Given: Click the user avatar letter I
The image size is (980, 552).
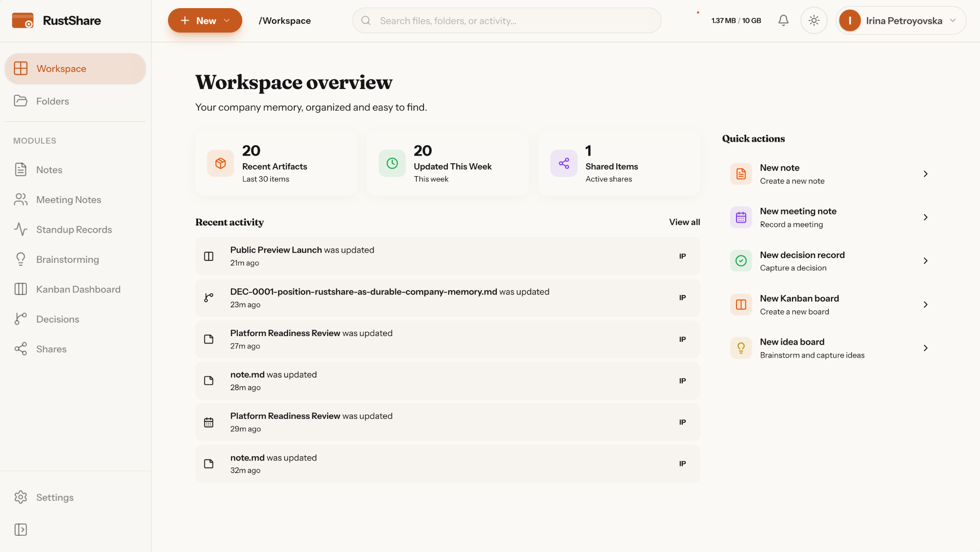Looking at the screenshot, I should [850, 21].
